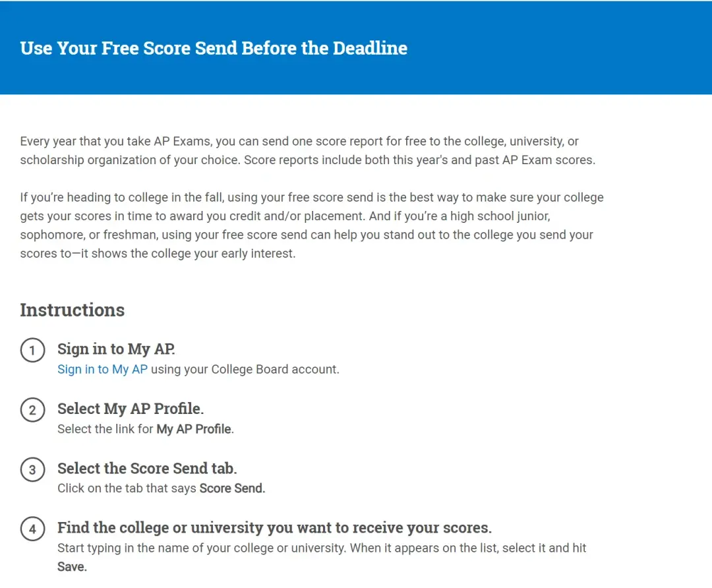The image size is (712, 588).
Task: Click the step 3 circled number icon
Action: (x=32, y=469)
